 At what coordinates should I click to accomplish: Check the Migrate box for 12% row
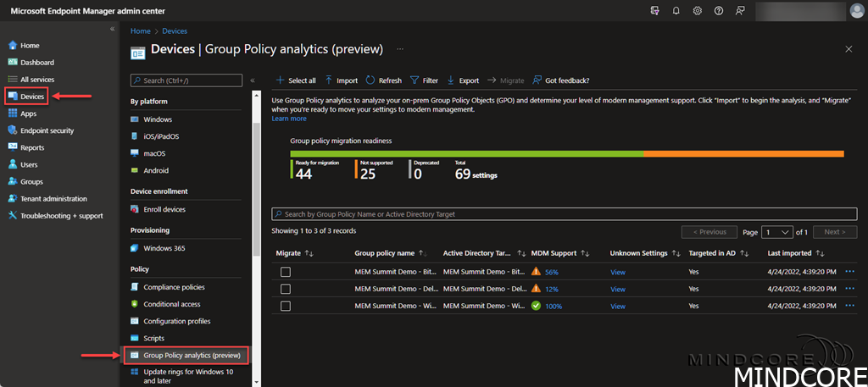pyautogui.click(x=286, y=289)
